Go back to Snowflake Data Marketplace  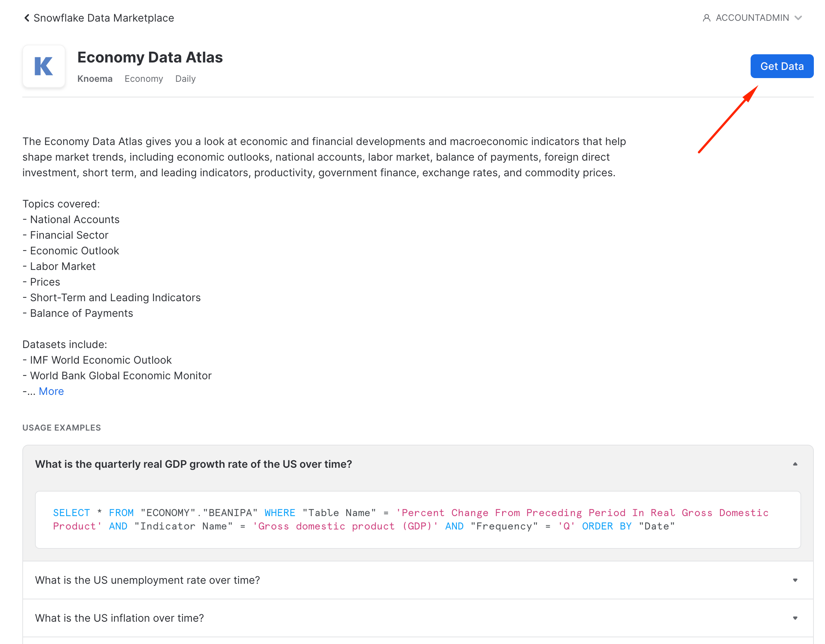tap(103, 18)
